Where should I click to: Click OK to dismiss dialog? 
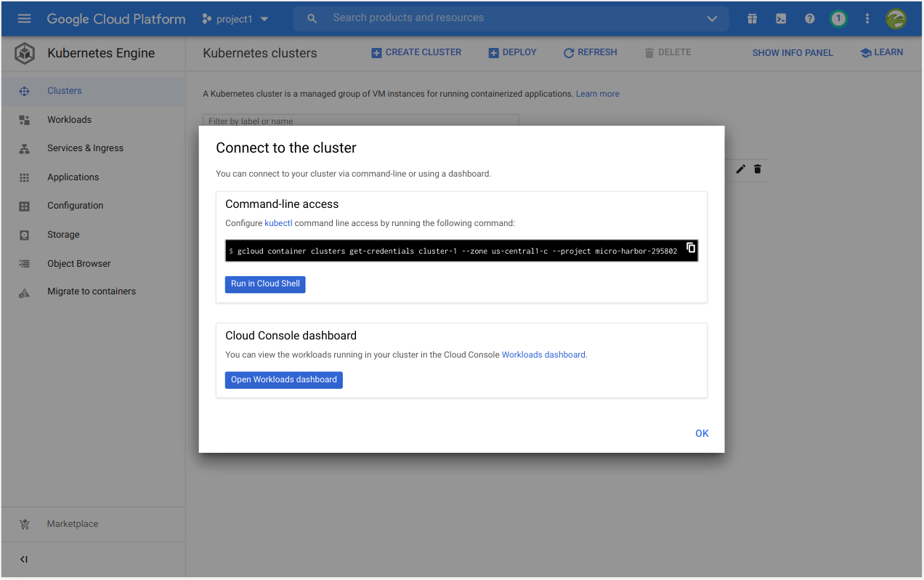click(x=702, y=434)
